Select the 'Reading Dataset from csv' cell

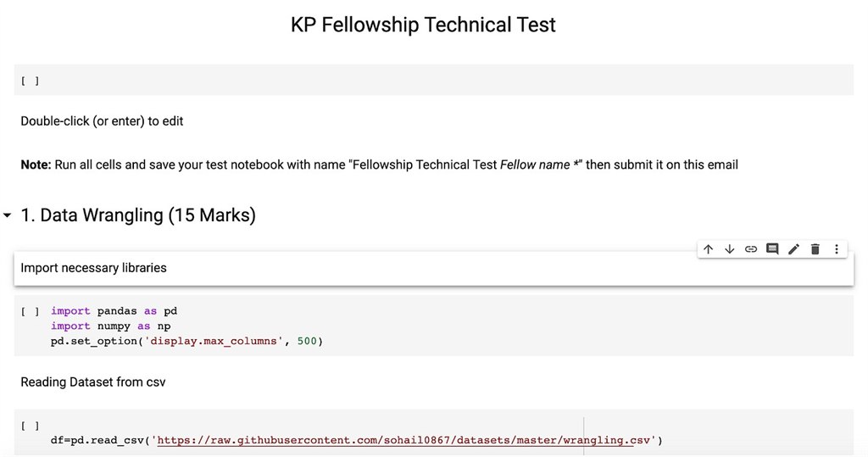pos(93,382)
